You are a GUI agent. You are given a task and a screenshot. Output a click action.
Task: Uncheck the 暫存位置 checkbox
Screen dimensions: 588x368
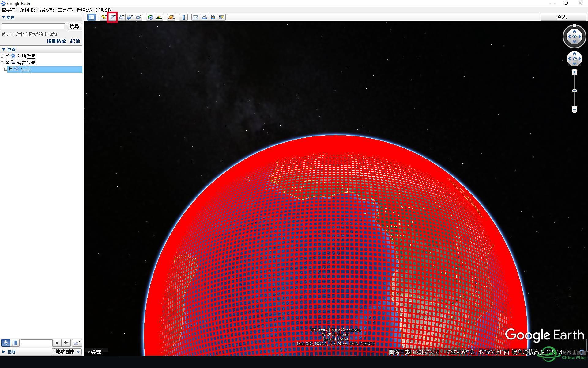click(x=8, y=62)
